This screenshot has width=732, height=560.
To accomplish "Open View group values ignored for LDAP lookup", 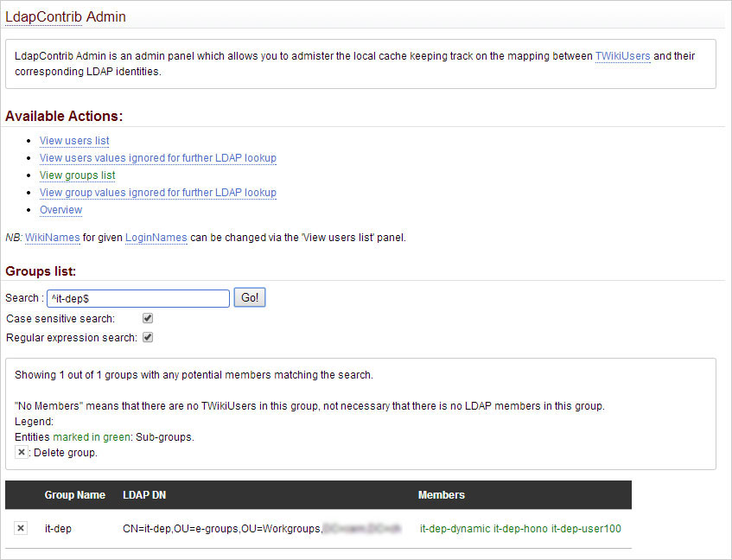I will (157, 193).
